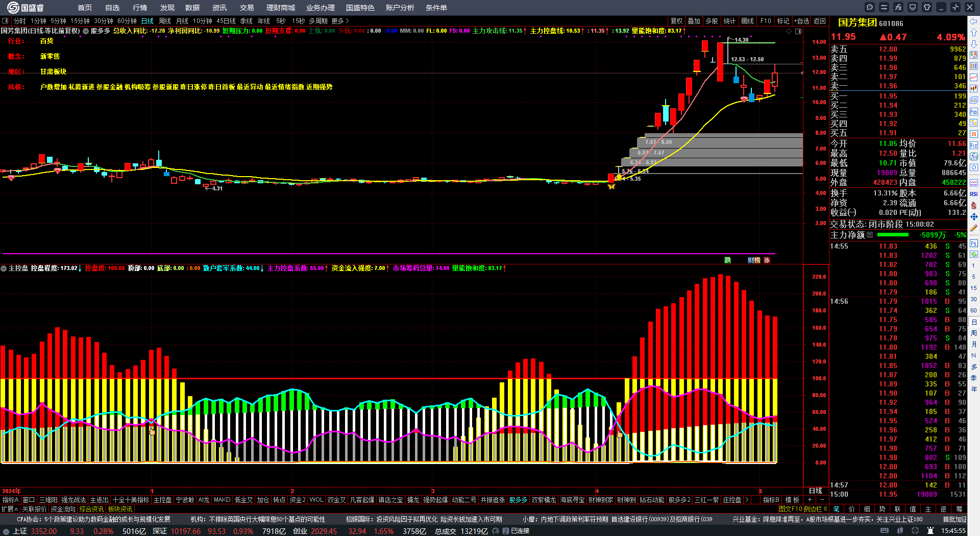Click the right chevron after 庄控盘 tab

coord(747,500)
